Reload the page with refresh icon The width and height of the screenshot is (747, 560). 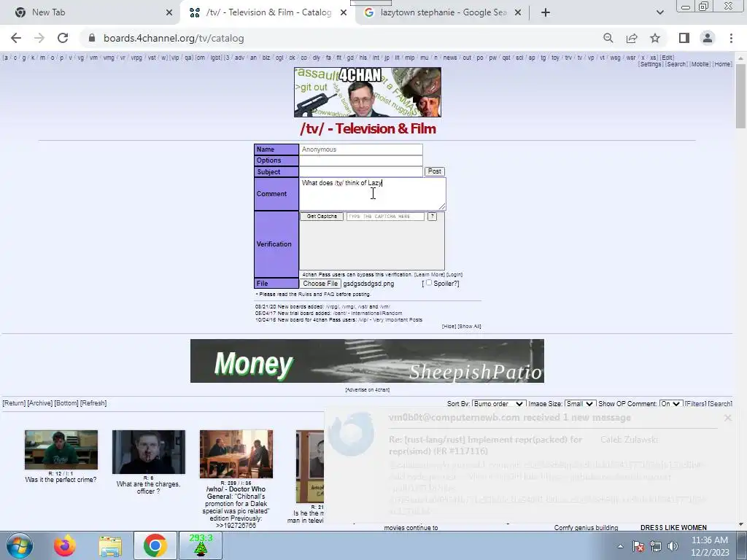pos(63,38)
